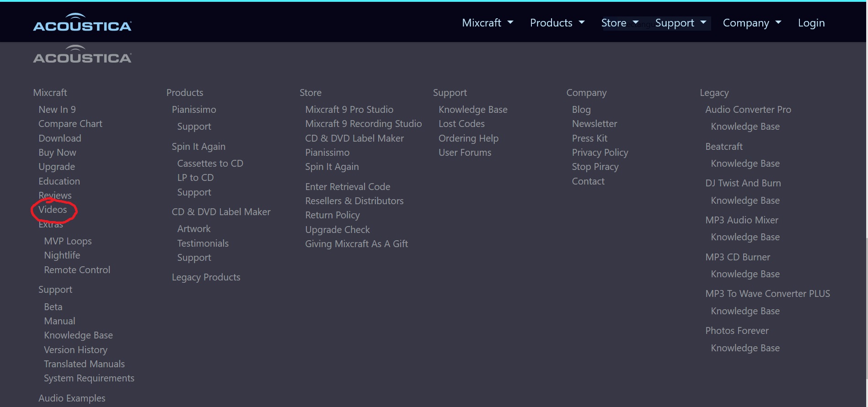Expand the Products dropdown in the navbar

coord(557,23)
